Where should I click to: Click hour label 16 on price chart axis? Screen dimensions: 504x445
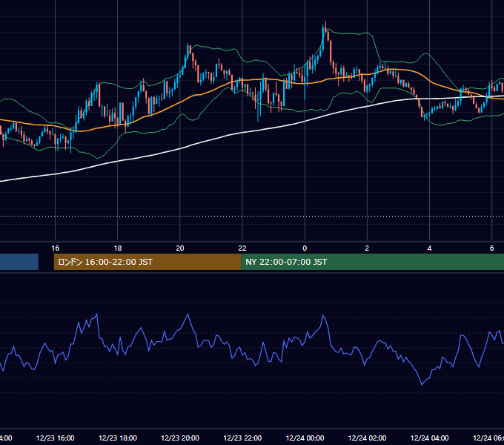(x=56, y=248)
